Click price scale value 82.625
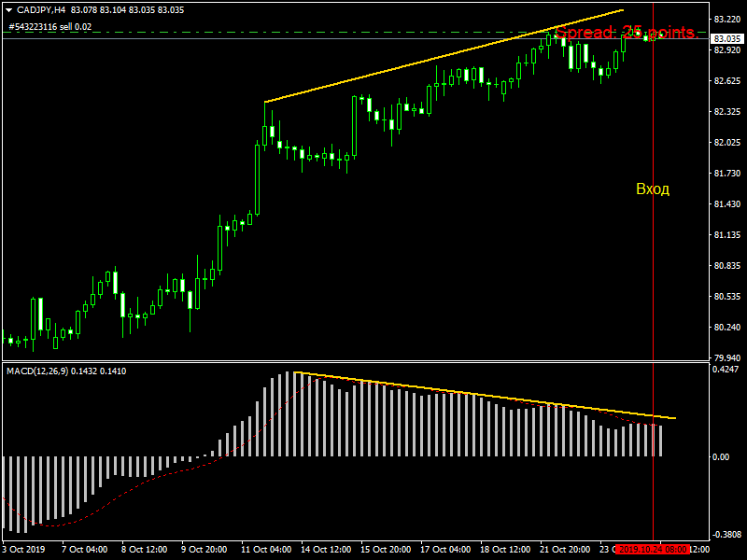Viewport: 747px width, 560px height. 727,81
